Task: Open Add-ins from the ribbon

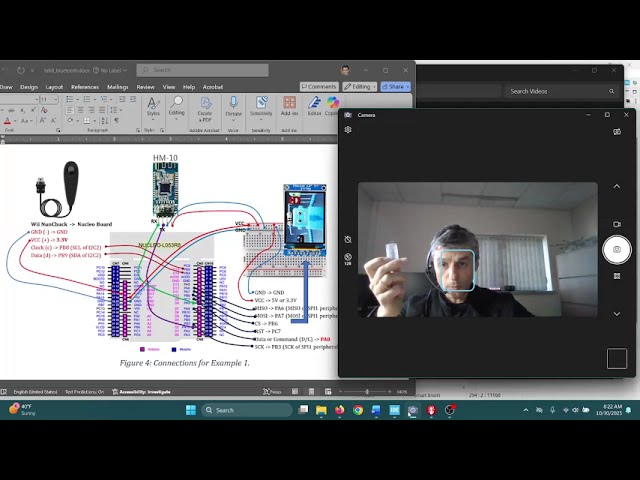Action: [289, 107]
